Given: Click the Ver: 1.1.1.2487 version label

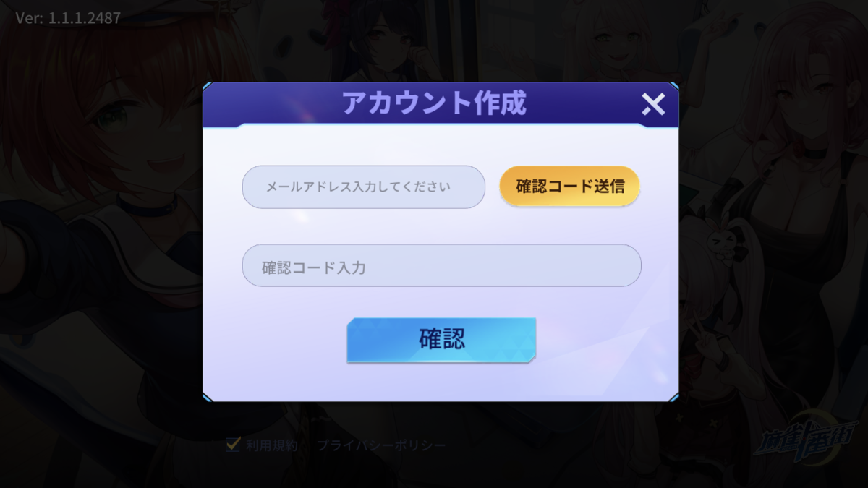Looking at the screenshot, I should pyautogui.click(x=69, y=18).
